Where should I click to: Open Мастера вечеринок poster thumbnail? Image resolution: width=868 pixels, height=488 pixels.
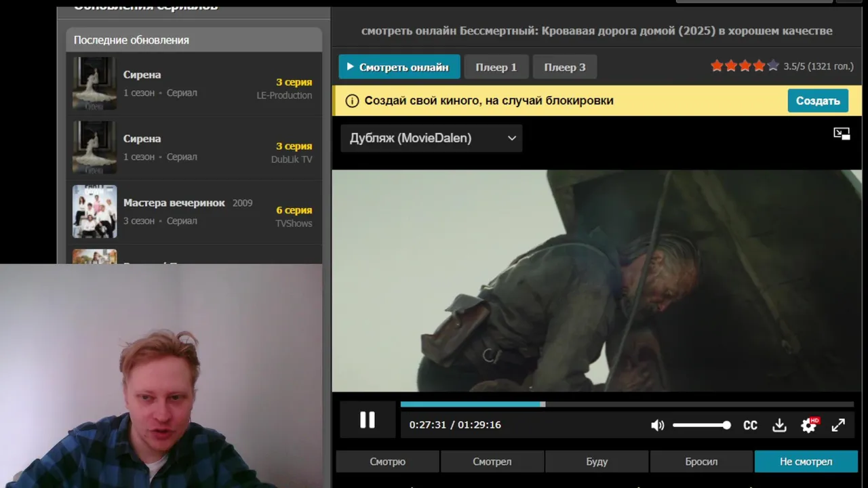click(x=94, y=211)
